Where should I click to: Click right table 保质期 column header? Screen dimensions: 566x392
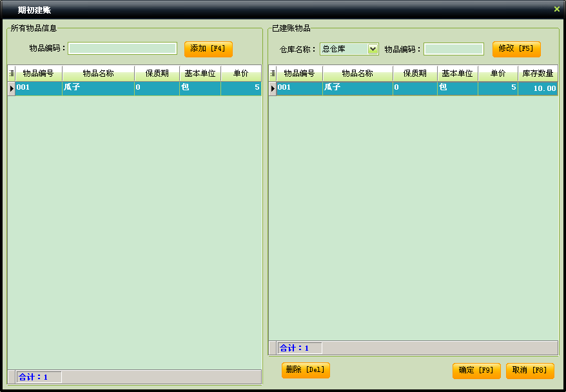point(415,73)
